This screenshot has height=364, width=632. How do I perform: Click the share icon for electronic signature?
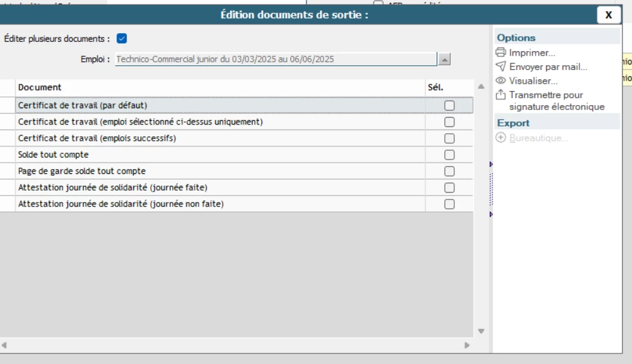(x=501, y=94)
